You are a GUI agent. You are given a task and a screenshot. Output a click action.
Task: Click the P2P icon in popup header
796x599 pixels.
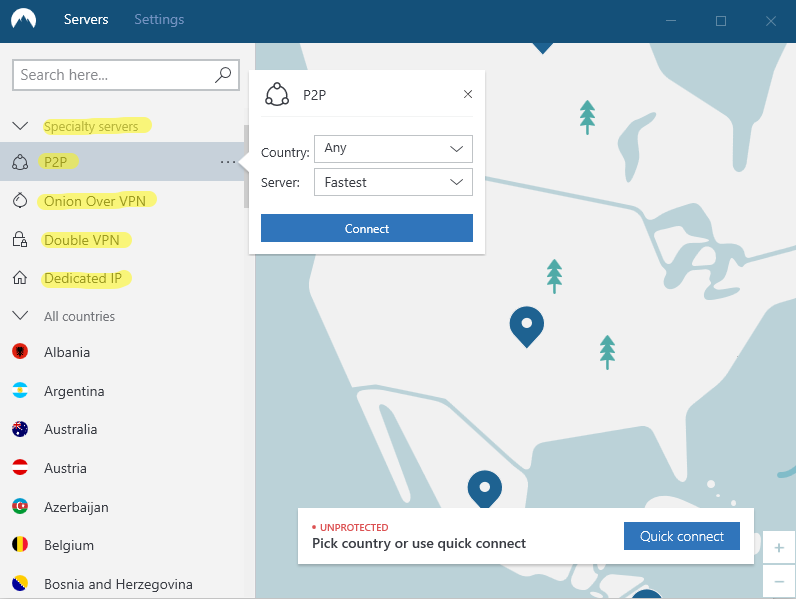277,94
